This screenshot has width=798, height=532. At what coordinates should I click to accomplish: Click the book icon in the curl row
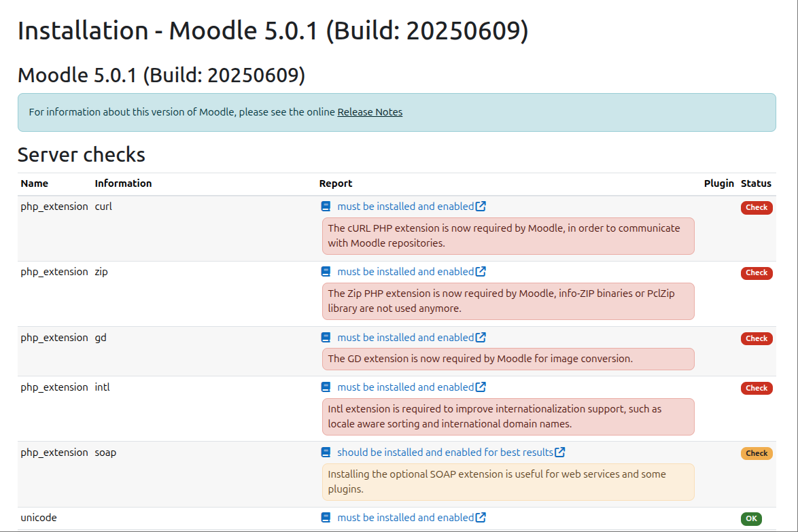click(x=326, y=207)
